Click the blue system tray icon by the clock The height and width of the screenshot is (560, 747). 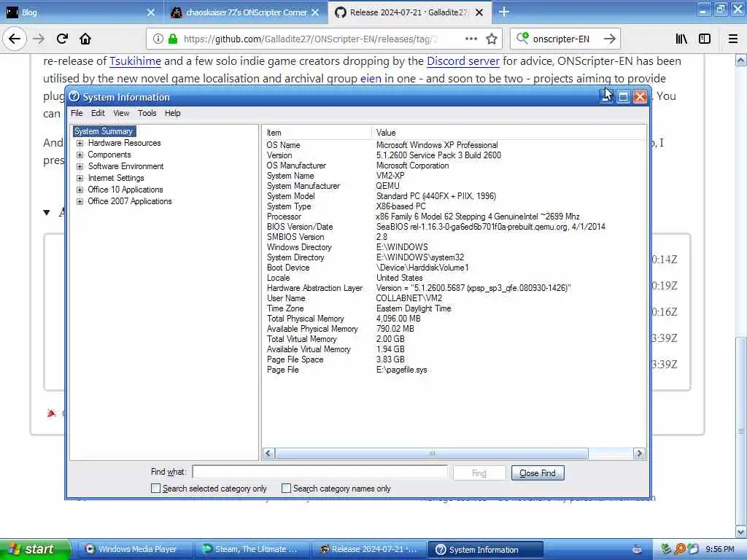(693, 549)
